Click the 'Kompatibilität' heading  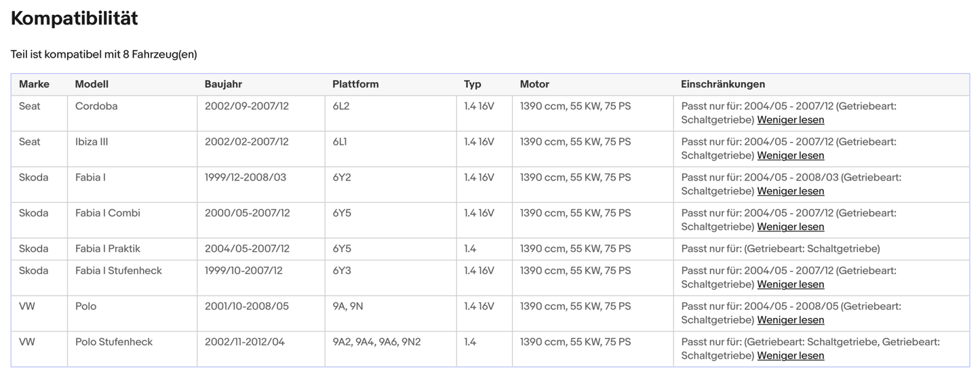pos(75,18)
